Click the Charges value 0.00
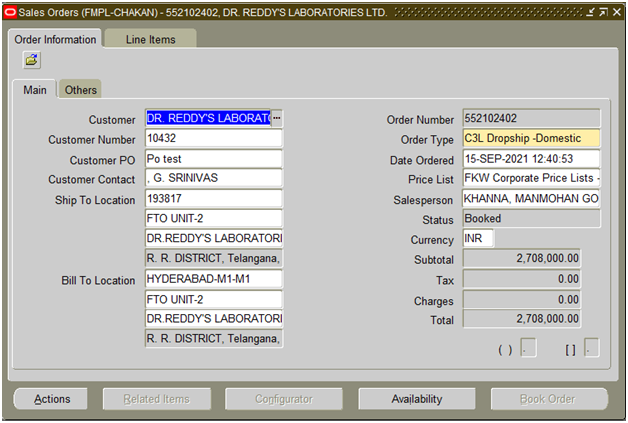Image resolution: width=628 pixels, height=423 pixels. pos(521,300)
